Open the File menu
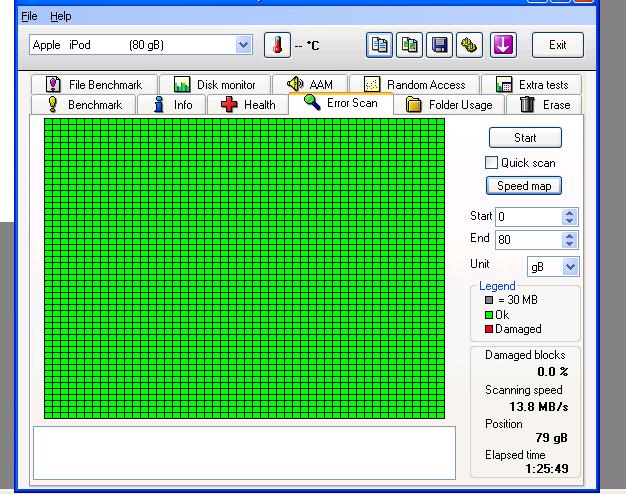The height and width of the screenshot is (494, 626). 29,17
